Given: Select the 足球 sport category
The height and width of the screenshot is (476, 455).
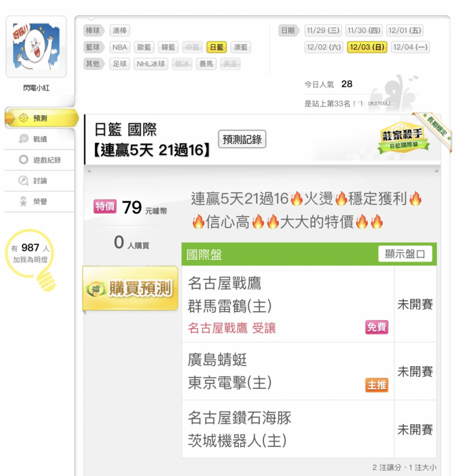Looking at the screenshot, I should tap(119, 64).
